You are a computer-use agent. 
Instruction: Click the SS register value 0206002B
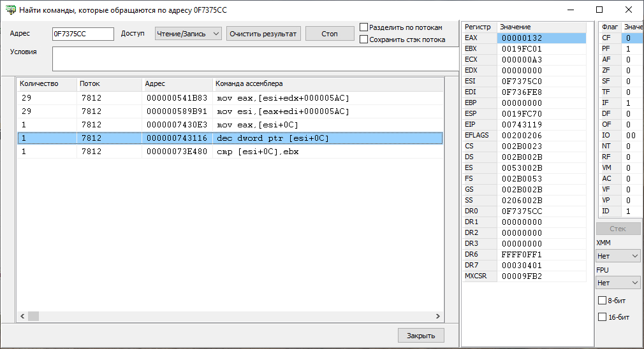click(541, 200)
